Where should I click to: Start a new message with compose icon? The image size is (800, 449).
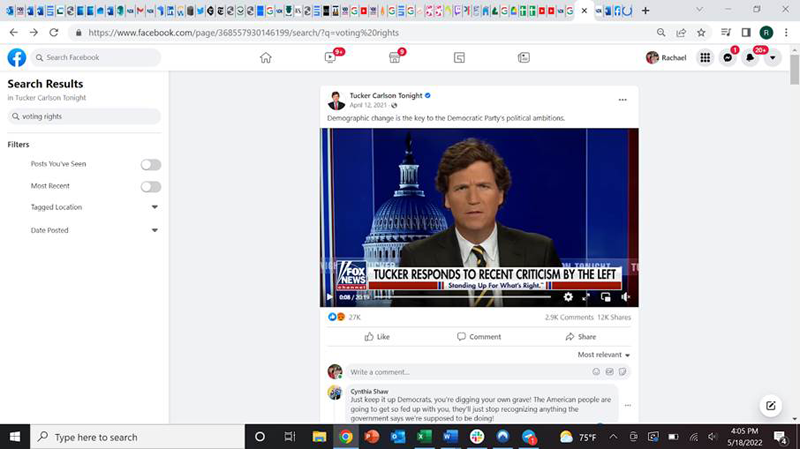click(x=770, y=406)
